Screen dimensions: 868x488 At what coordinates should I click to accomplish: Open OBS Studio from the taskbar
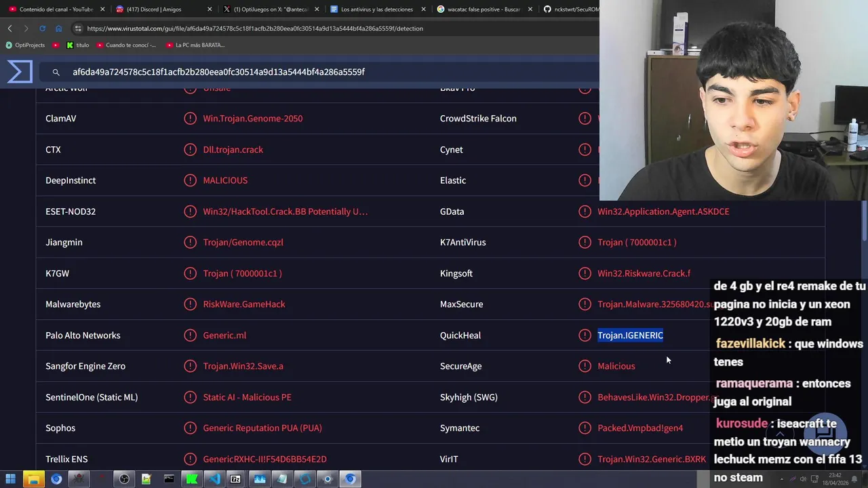[x=124, y=479]
